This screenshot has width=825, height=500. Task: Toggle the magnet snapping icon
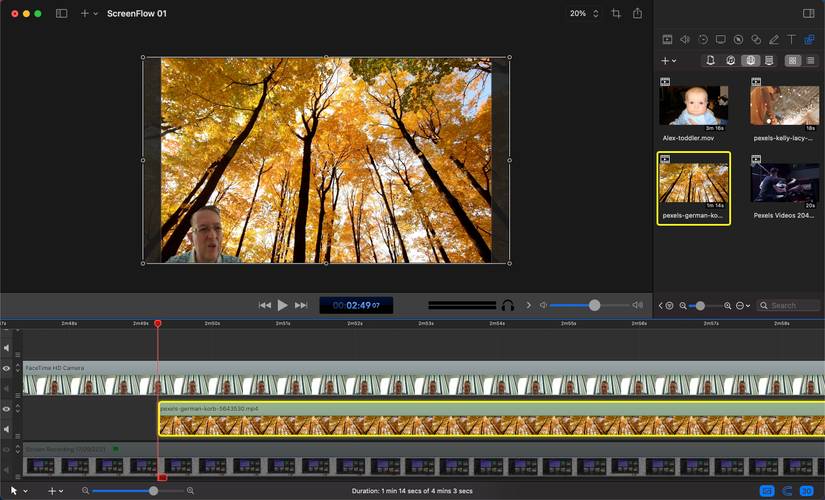pos(787,491)
